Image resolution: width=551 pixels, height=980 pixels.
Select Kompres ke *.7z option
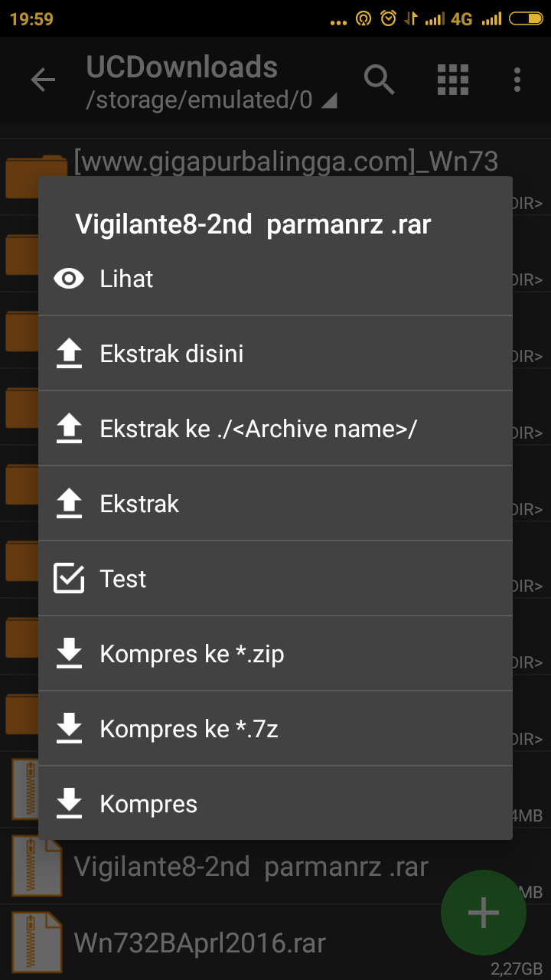coord(275,729)
